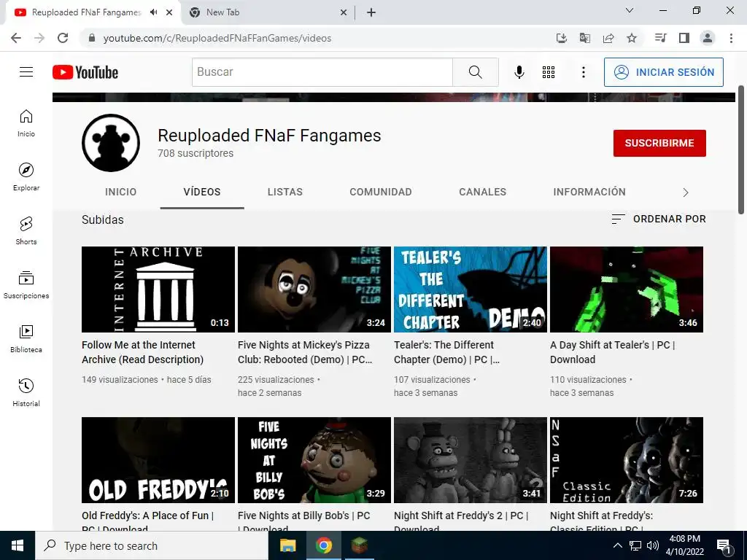Toggle the browser side panel
The width and height of the screenshot is (747, 560).
click(x=684, y=38)
